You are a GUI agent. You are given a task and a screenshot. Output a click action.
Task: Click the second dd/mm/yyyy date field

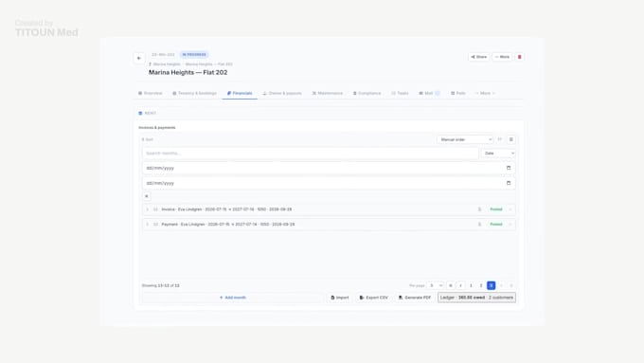point(329,183)
